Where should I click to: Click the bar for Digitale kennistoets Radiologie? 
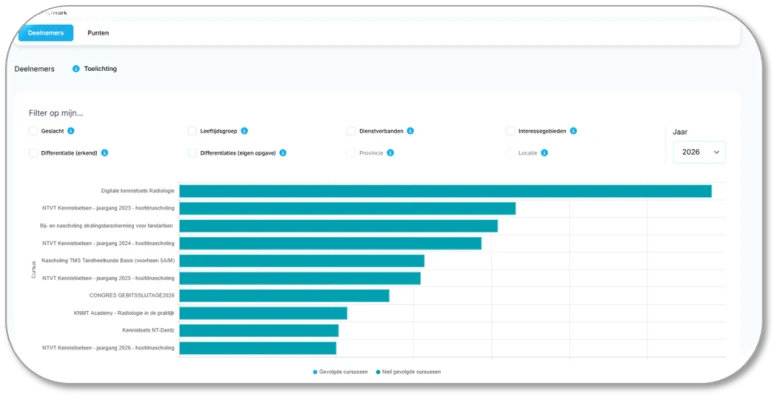tap(445, 191)
